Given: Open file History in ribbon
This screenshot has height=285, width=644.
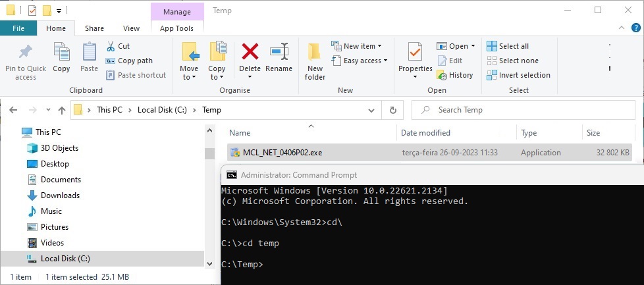Looking at the screenshot, I should coord(455,75).
